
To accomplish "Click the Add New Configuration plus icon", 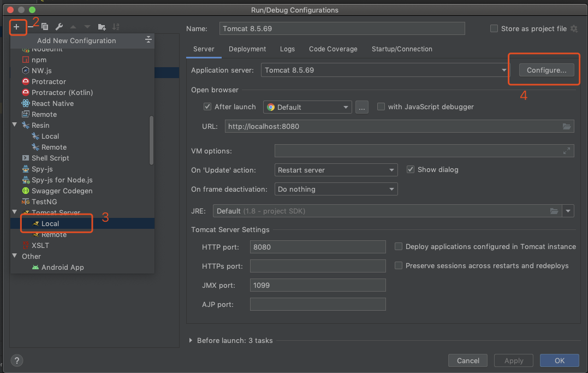I will point(16,27).
